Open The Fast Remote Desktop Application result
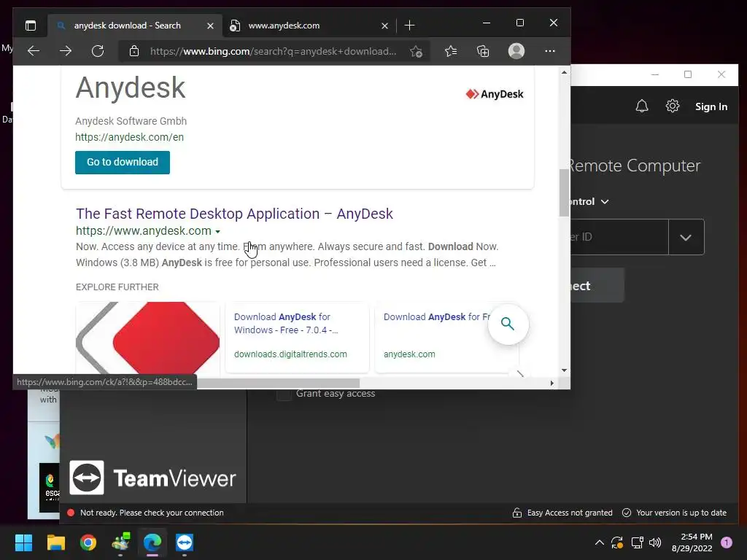Image resolution: width=747 pixels, height=560 pixels. (234, 214)
